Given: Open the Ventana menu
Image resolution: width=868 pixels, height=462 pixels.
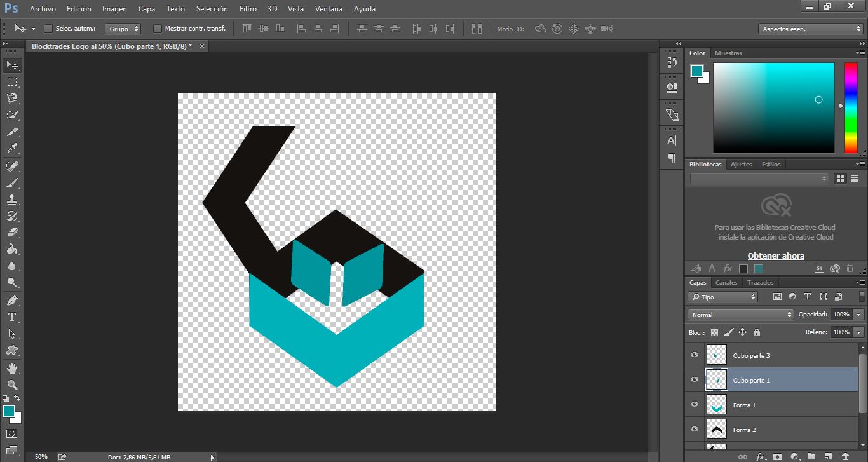Looking at the screenshot, I should [x=329, y=9].
